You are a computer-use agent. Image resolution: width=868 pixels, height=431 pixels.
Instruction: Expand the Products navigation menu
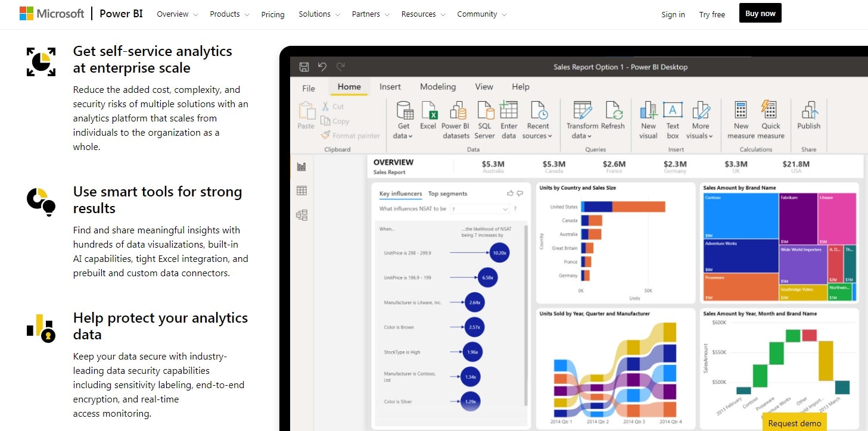[230, 14]
